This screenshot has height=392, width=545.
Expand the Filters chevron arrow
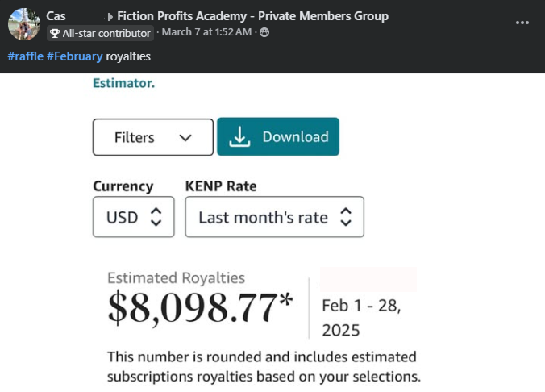tap(185, 137)
